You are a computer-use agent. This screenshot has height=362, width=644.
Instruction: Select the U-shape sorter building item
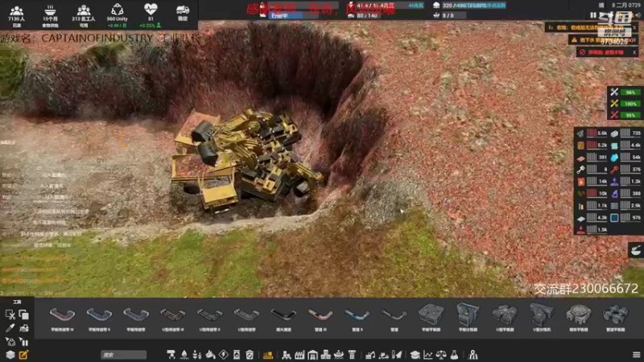point(542,318)
